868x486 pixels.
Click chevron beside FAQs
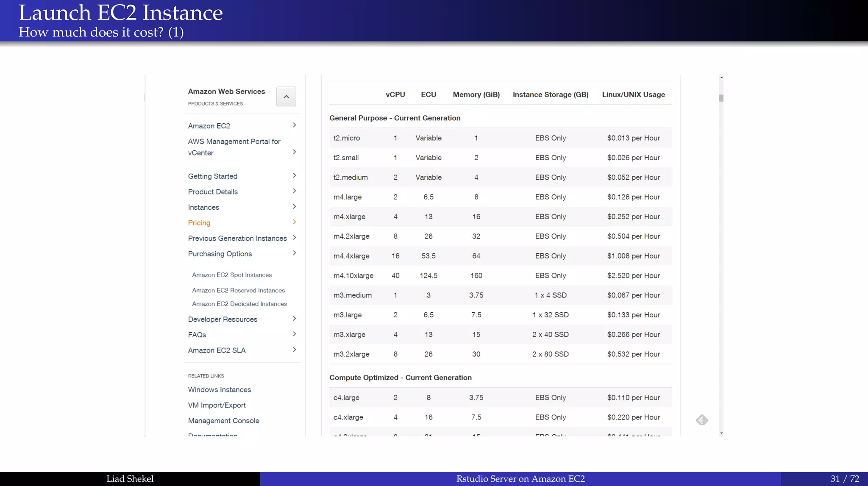(x=294, y=334)
